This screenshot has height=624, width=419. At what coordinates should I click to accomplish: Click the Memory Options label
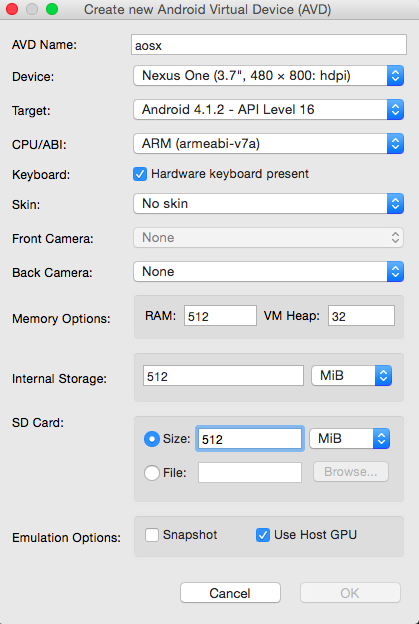61,318
